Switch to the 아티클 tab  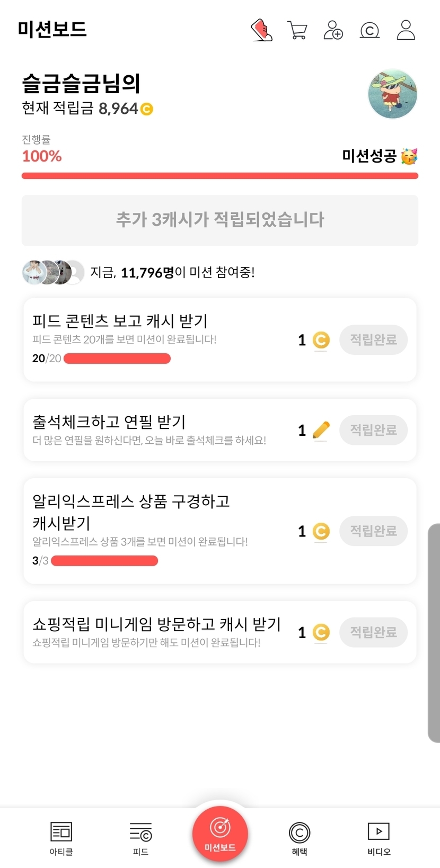(x=61, y=838)
